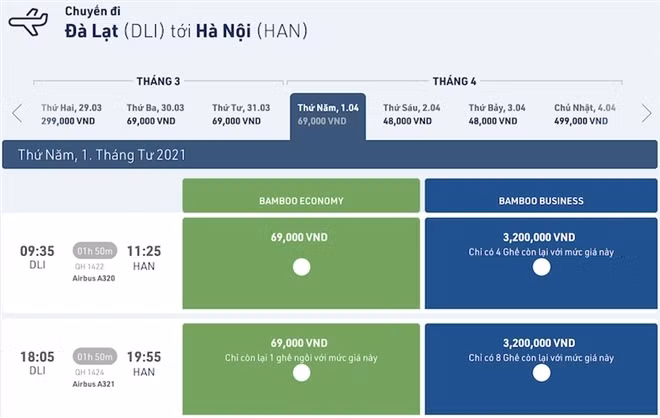Select Thứ Năm 1.04 date tab
This screenshot has height=418, width=660.
pyautogui.click(x=327, y=113)
